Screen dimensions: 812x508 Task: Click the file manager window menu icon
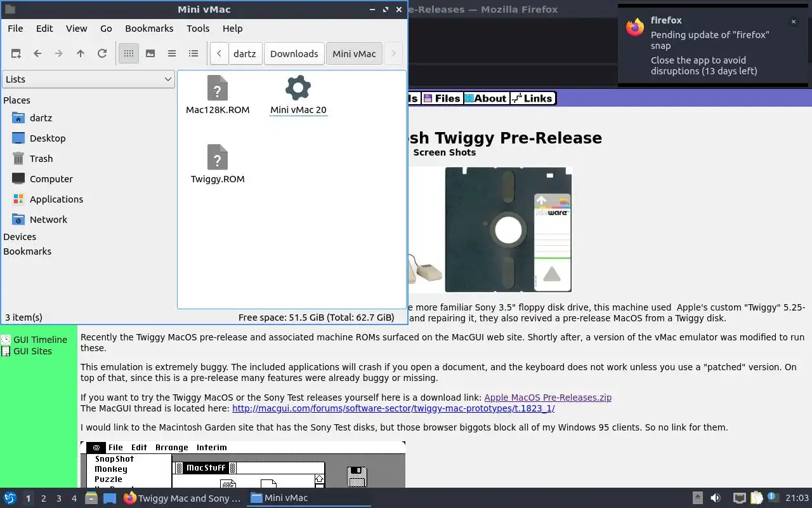click(x=10, y=10)
